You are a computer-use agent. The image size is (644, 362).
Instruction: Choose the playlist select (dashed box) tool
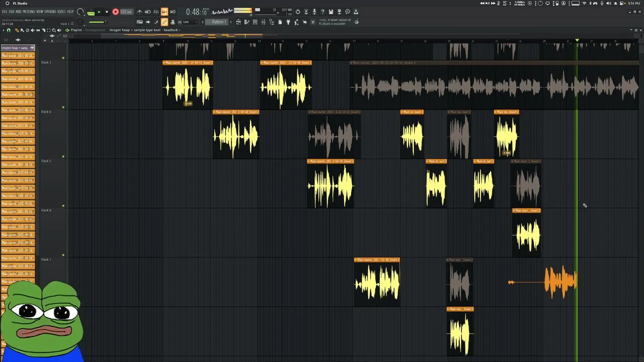click(49, 30)
